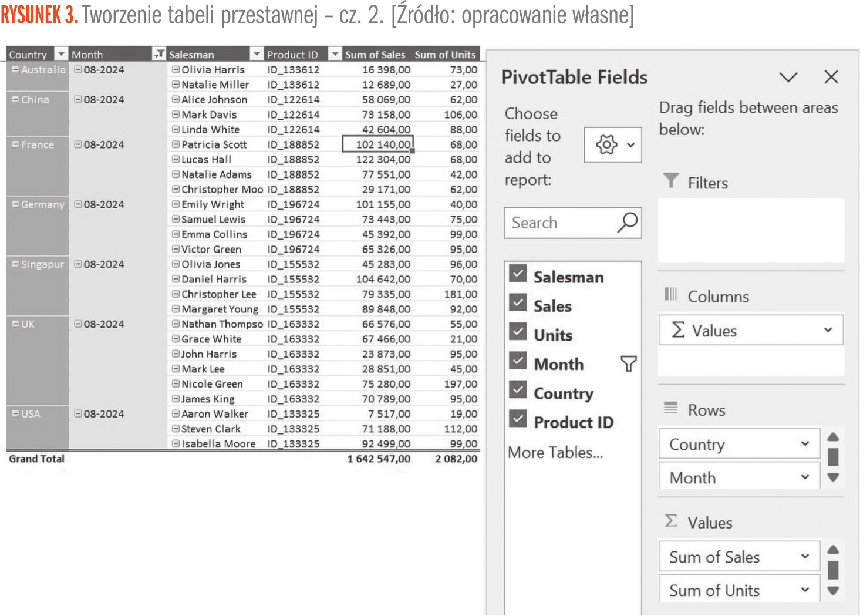This screenshot has width=860, height=616.
Task: Uncheck the Salesman field checkbox
Action: [518, 274]
